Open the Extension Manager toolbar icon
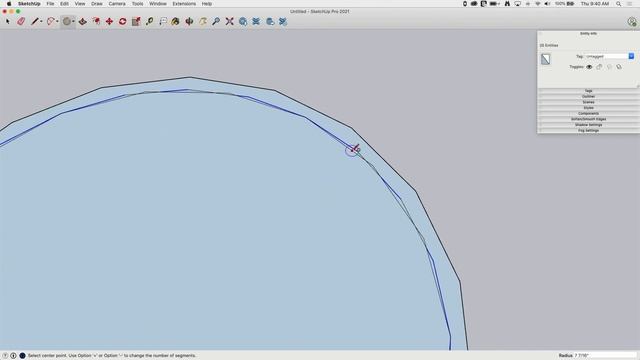Viewport: 640px width, 360px height. [283, 21]
